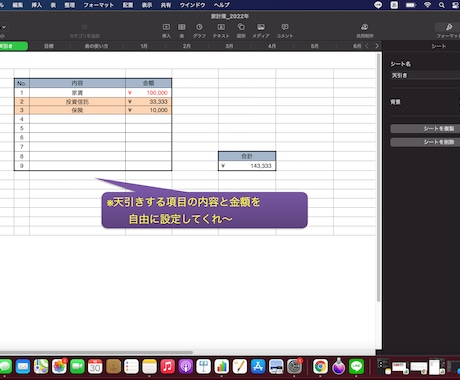The width and height of the screenshot is (460, 380).
Task: Open Pages from the Dock
Action: (240, 367)
